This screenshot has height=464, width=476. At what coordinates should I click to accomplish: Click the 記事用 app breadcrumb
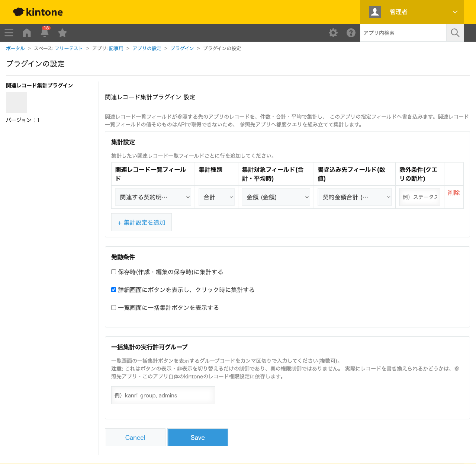tap(116, 48)
